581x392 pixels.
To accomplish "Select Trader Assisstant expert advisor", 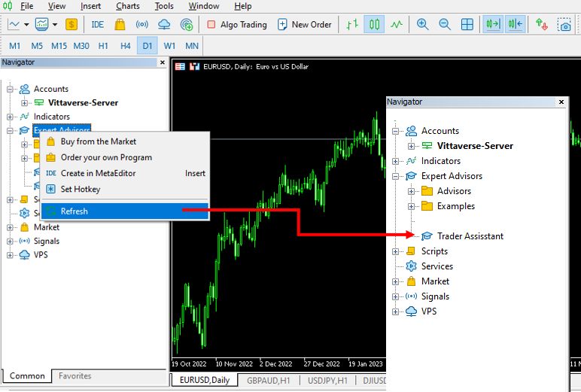I will tap(470, 236).
